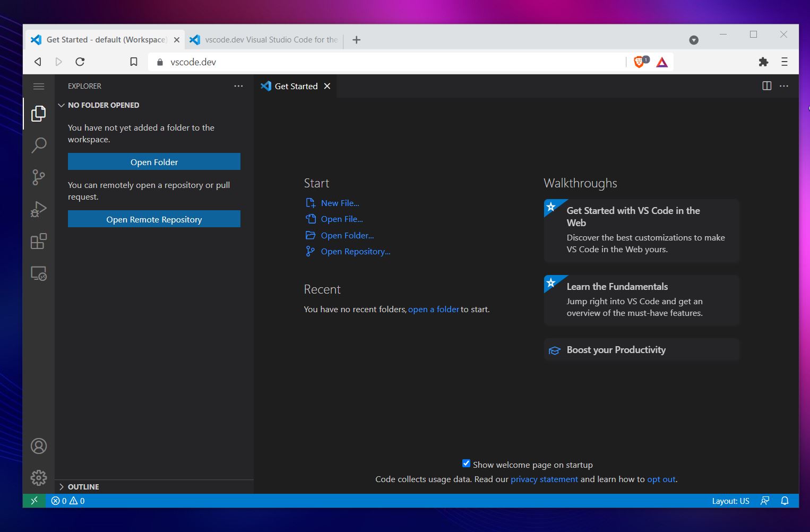Click Open Repository... link

click(x=356, y=251)
